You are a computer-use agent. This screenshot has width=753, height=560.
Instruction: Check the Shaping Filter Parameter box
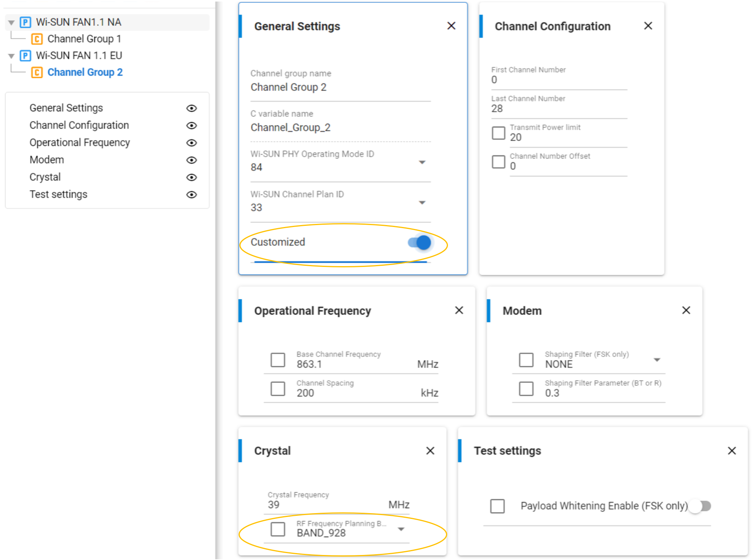pos(526,389)
